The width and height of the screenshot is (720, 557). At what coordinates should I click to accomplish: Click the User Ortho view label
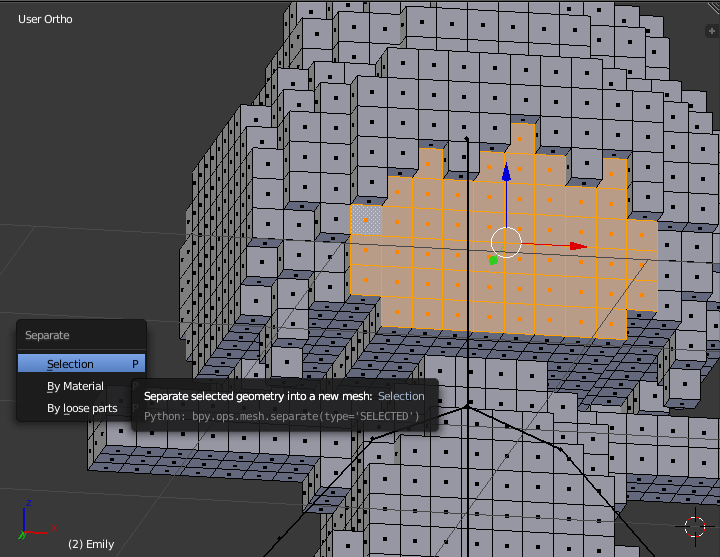[45, 19]
